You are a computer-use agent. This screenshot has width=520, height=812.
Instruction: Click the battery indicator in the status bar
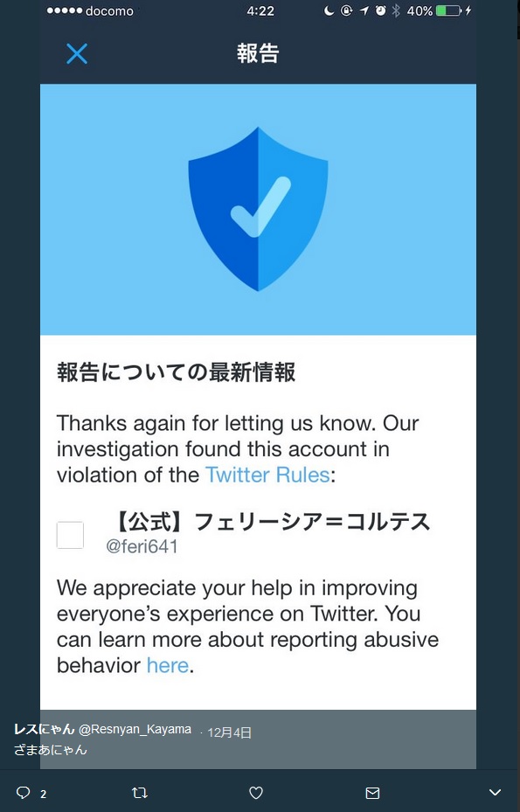coord(448,10)
